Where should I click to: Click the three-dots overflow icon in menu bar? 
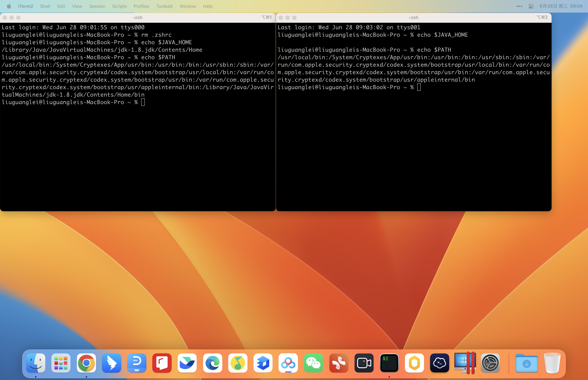pos(519,6)
